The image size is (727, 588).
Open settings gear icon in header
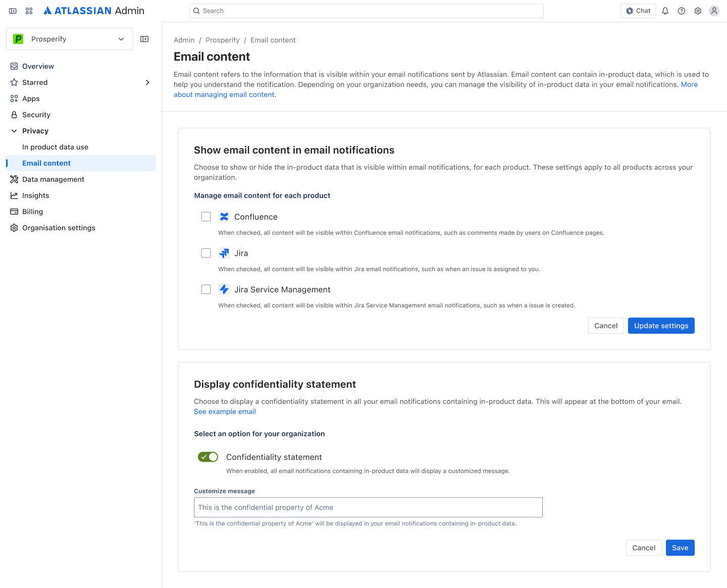click(x=698, y=11)
